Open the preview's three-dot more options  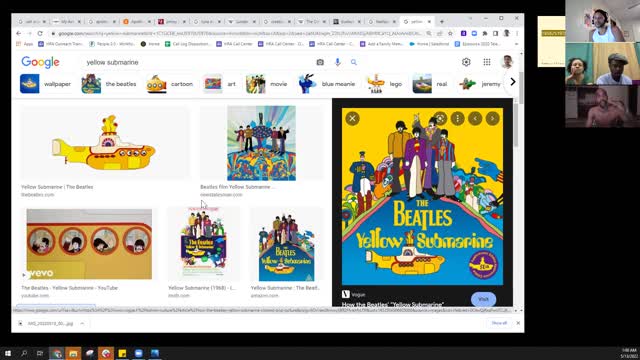point(458,119)
